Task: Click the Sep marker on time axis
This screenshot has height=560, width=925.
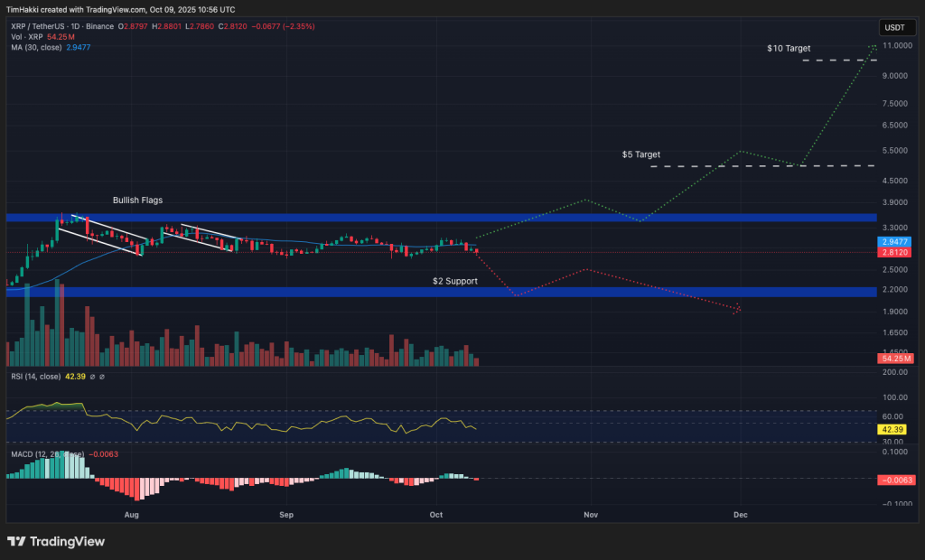Action: (x=286, y=514)
